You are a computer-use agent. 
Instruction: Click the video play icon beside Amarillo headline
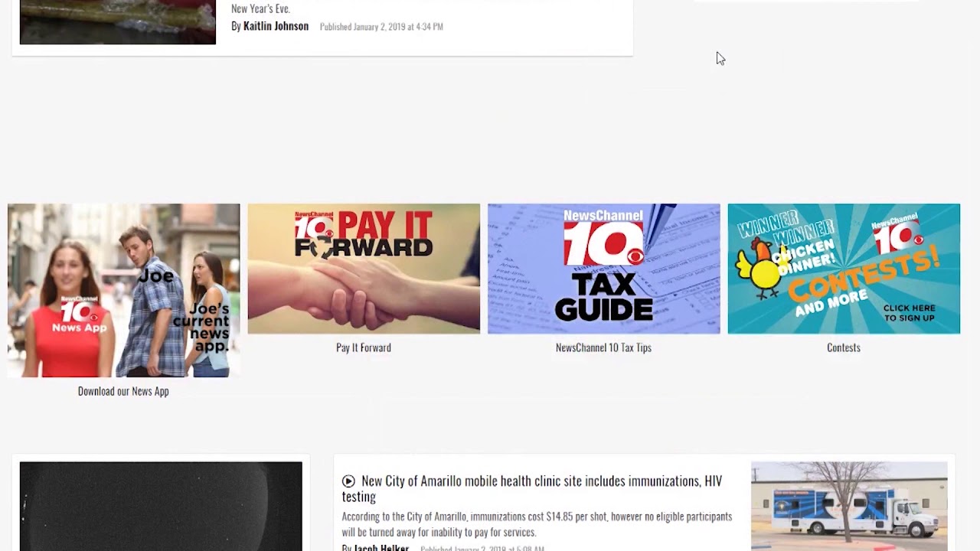coord(348,481)
